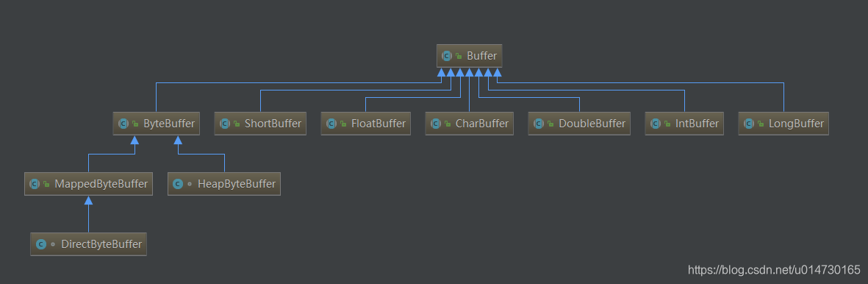
Task: Click the class icon beside ShortBuffer
Action: pyautogui.click(x=225, y=124)
